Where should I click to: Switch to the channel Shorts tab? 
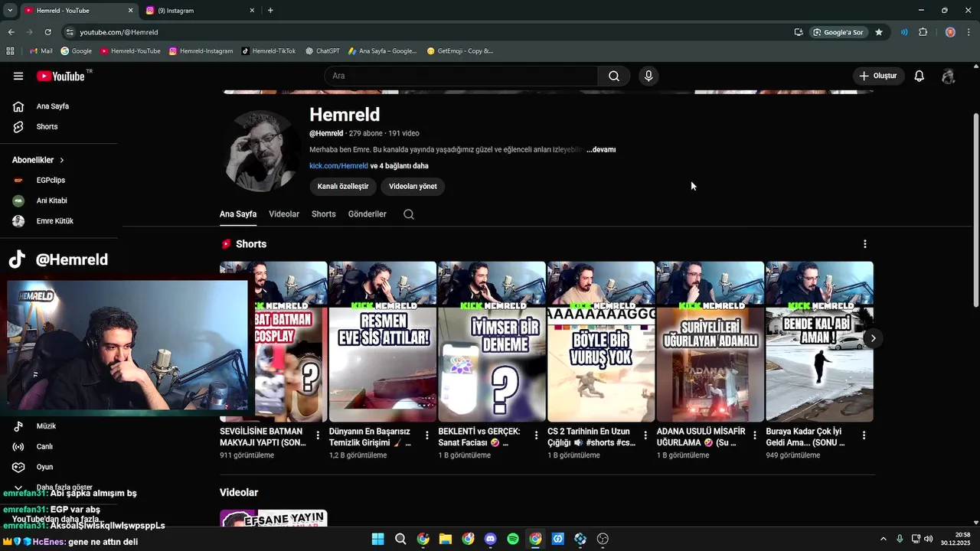(324, 214)
